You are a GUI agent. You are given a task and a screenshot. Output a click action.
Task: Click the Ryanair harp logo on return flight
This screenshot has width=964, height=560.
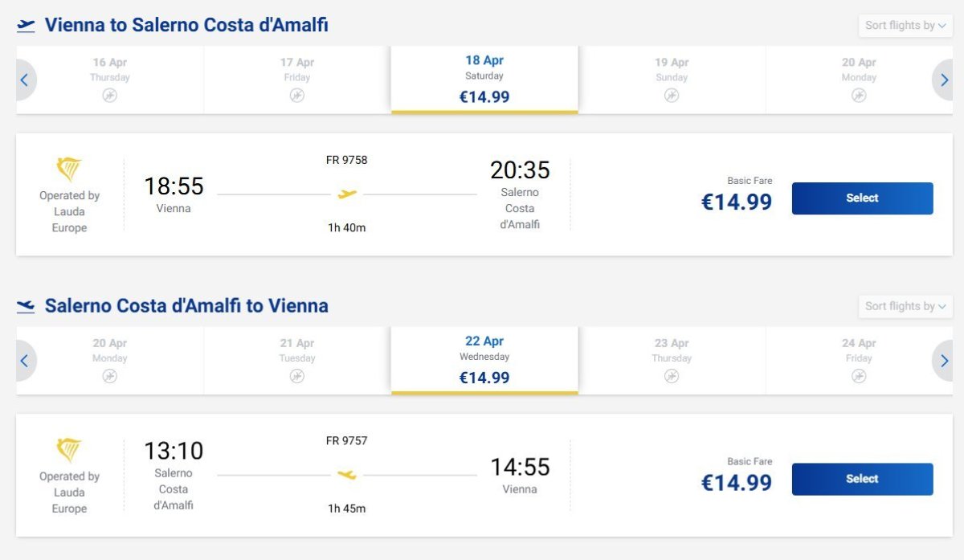pos(69,450)
